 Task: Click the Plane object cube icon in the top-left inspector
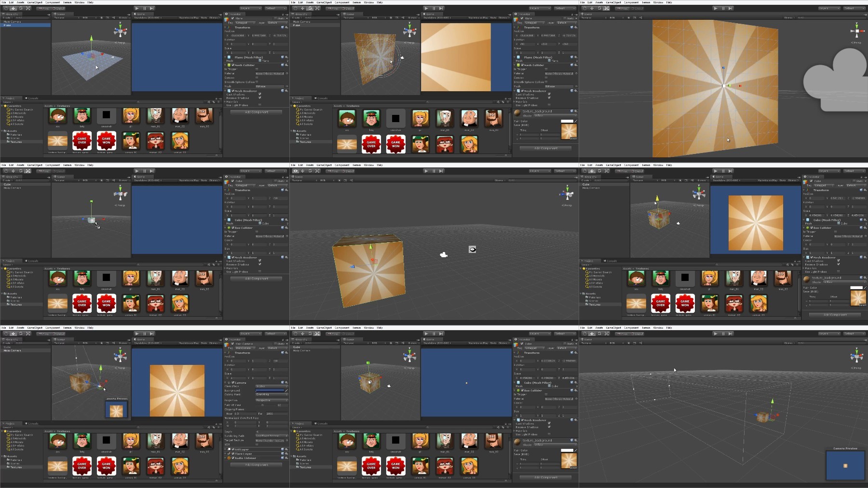point(227,19)
